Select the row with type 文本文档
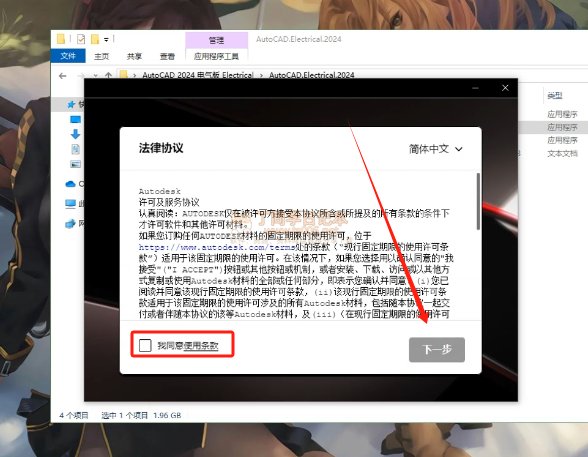Screen dimensions: 588x457 coord(562,153)
